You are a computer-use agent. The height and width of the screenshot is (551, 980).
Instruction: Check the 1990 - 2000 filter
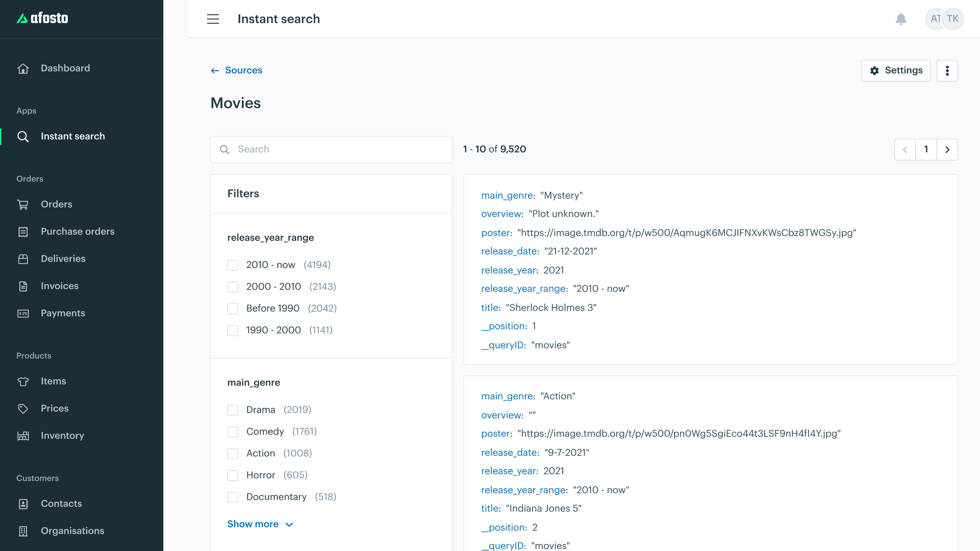(233, 330)
